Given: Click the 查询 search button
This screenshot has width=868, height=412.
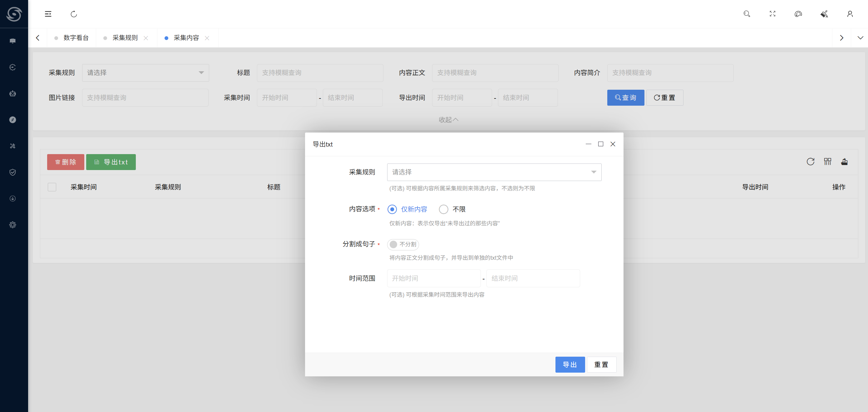Looking at the screenshot, I should [x=626, y=98].
